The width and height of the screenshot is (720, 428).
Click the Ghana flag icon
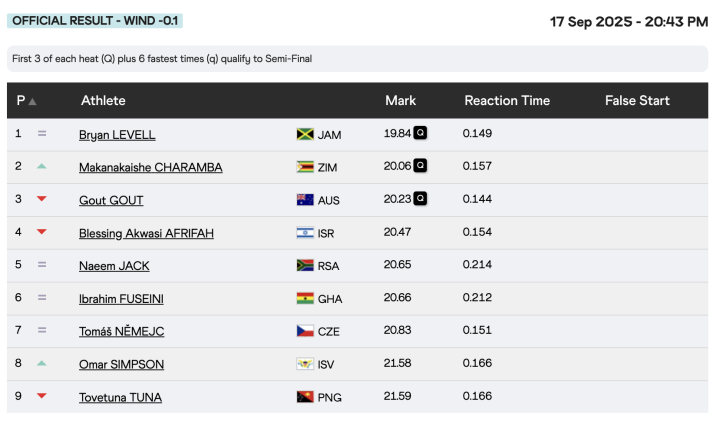[x=305, y=298]
